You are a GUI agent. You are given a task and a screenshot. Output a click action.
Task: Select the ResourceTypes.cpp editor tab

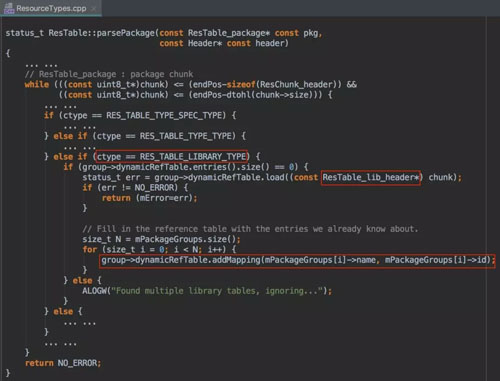pyautogui.click(x=51, y=8)
